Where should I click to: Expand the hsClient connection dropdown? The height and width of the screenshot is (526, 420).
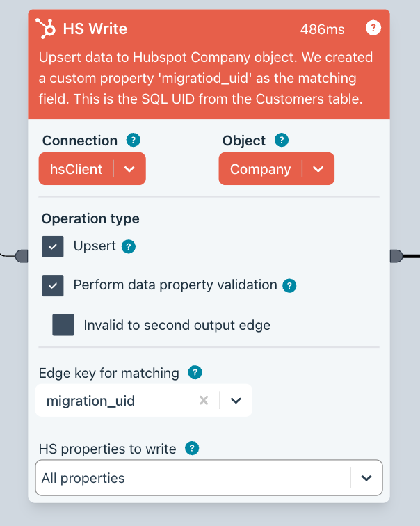[x=129, y=169]
